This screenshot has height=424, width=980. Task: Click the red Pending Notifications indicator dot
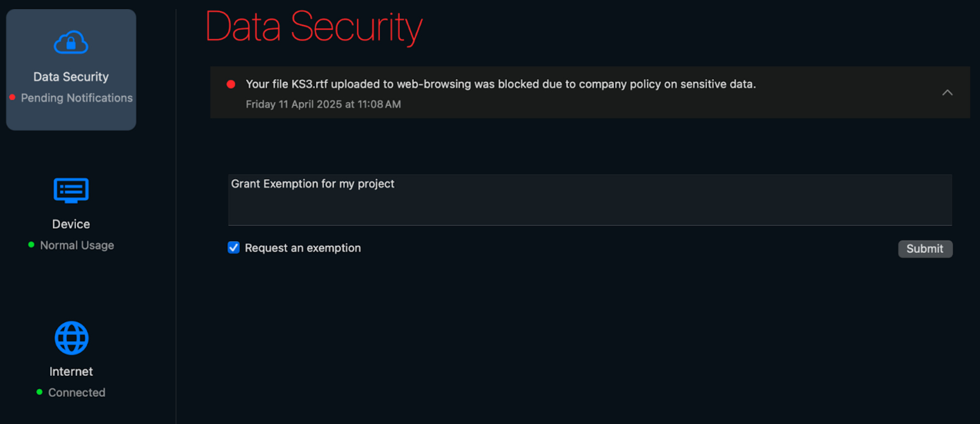pos(12,97)
